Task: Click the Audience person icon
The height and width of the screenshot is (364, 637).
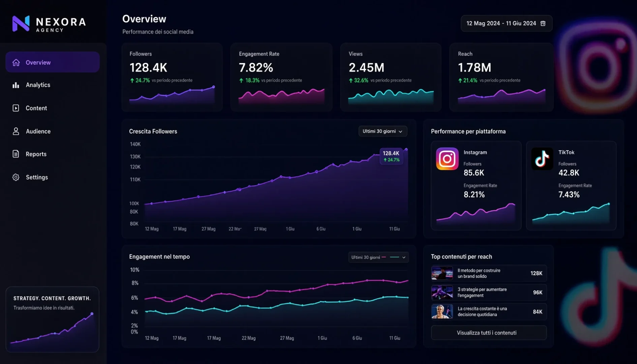Action: (x=16, y=131)
